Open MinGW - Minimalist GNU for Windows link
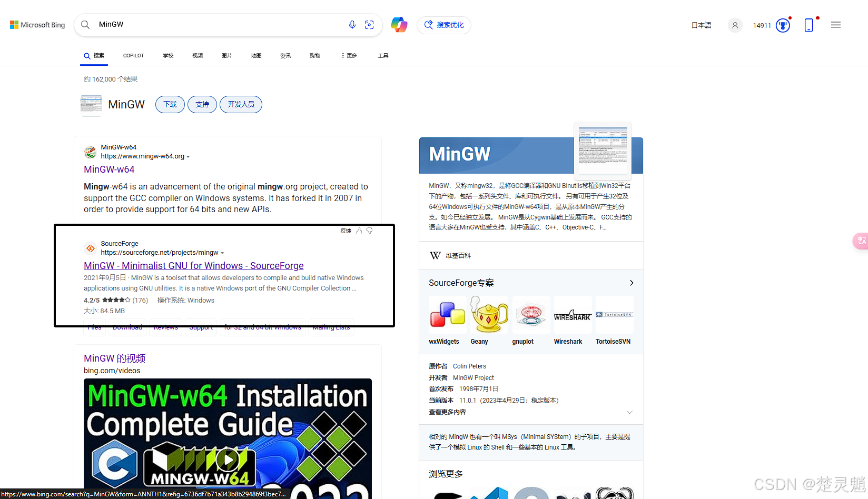 click(x=194, y=266)
